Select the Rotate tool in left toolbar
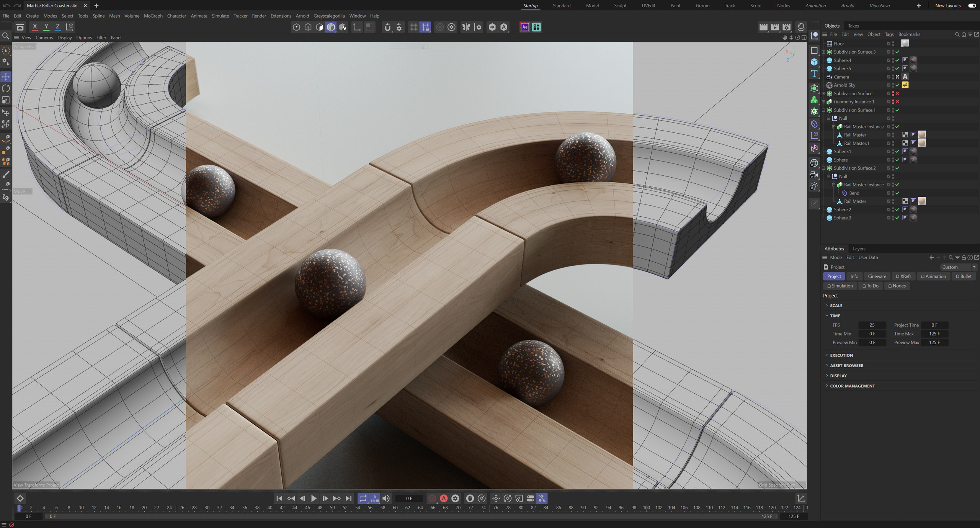Viewport: 980px width, 528px height. pyautogui.click(x=6, y=89)
